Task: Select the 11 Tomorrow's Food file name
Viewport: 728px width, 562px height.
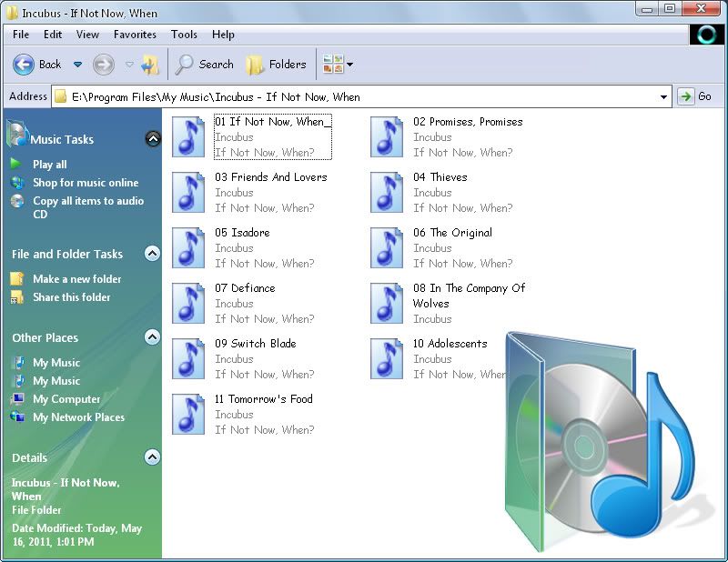Action: (x=263, y=399)
